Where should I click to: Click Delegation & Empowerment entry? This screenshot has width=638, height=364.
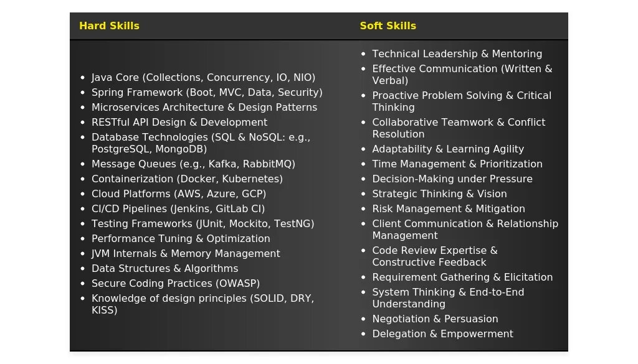pos(443,334)
